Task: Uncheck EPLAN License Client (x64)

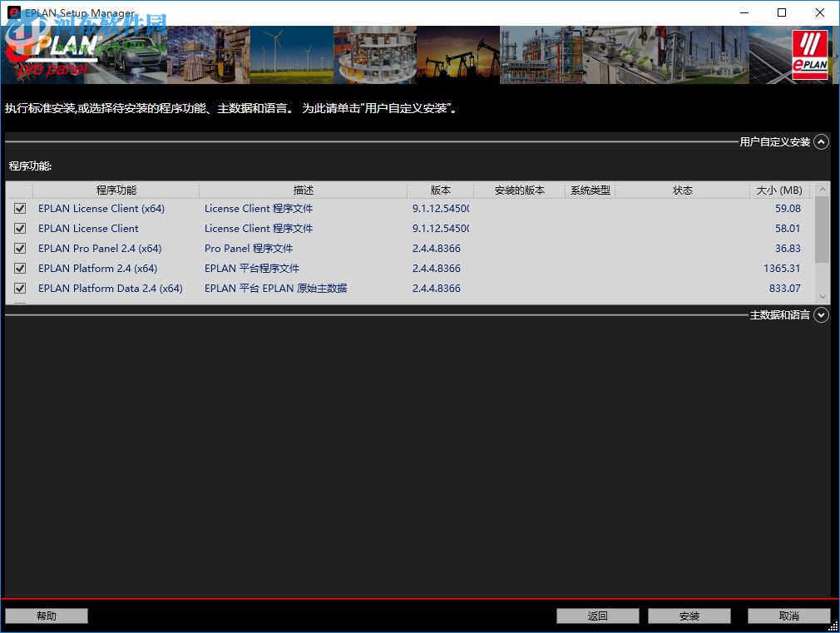Action: click(19, 209)
